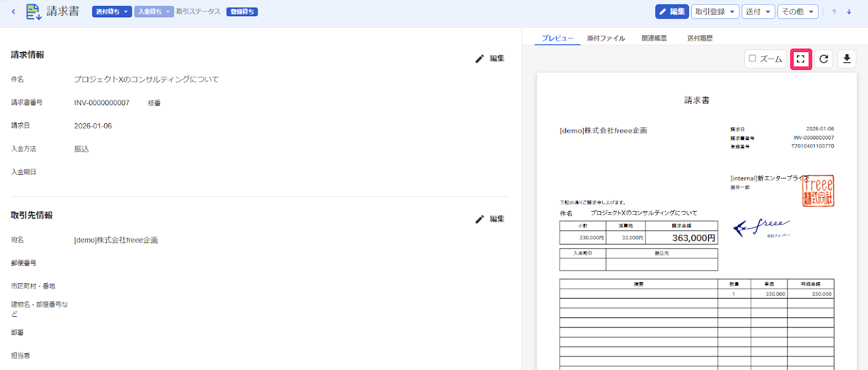Click the invoice preview document
This screenshot has height=370, width=868.
pyautogui.click(x=697, y=221)
